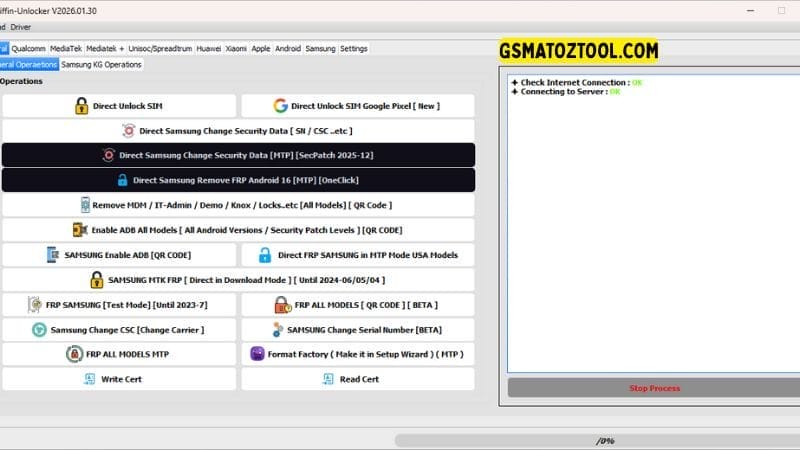Click Direct Unlock SIM button
The image size is (800, 450).
point(119,106)
